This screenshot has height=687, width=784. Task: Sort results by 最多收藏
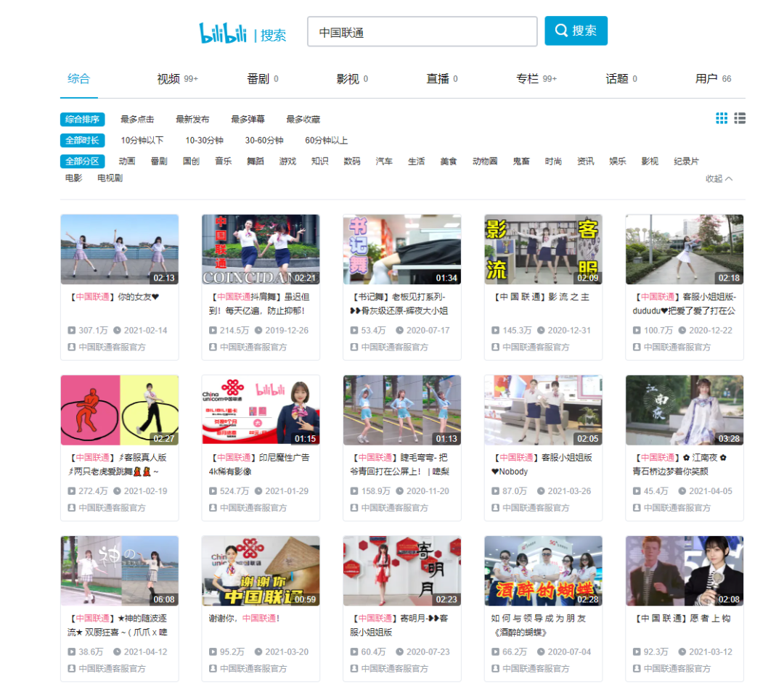point(303,120)
